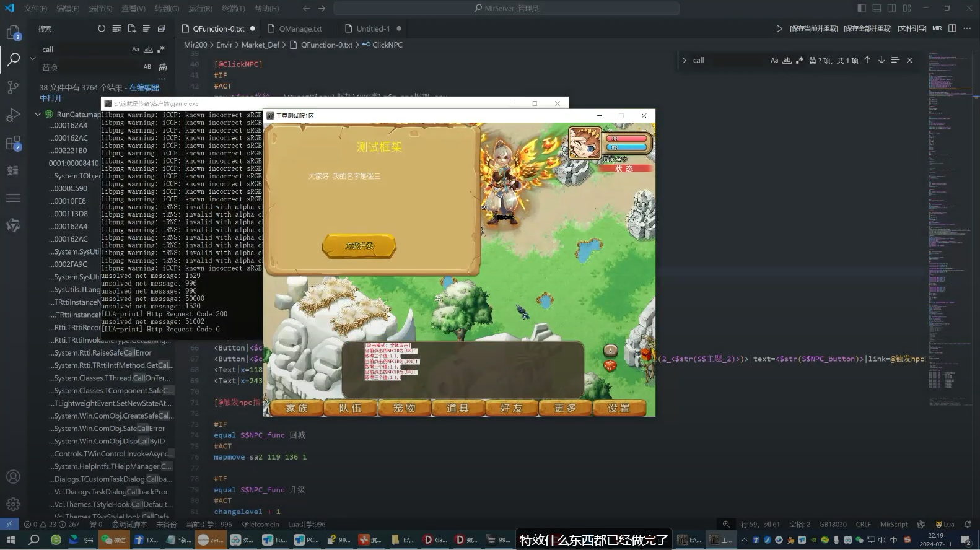Collapse the RunGate.map results tree
This screenshot has width=980, height=550.
pyautogui.click(x=38, y=115)
